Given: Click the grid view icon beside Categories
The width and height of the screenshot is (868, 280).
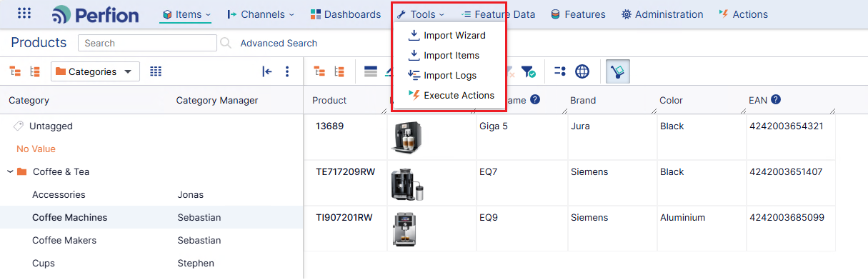Looking at the screenshot, I should pos(156,71).
